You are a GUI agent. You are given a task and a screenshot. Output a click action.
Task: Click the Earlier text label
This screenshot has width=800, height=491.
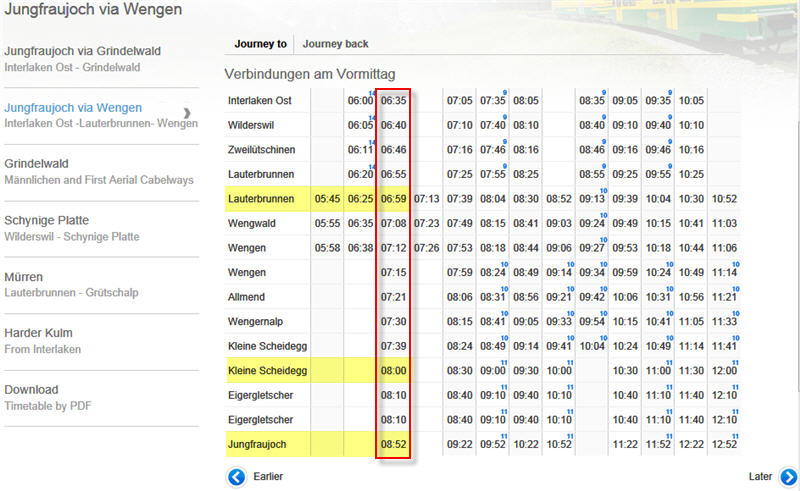(x=268, y=476)
